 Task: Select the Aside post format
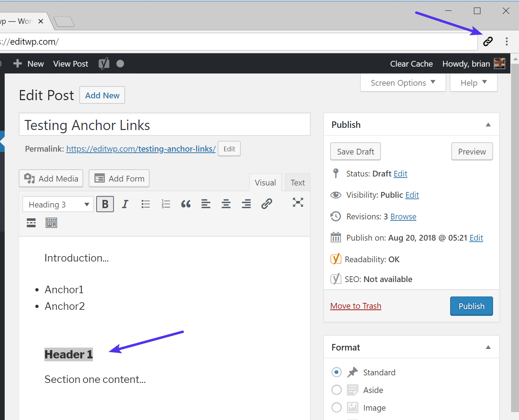[336, 390]
